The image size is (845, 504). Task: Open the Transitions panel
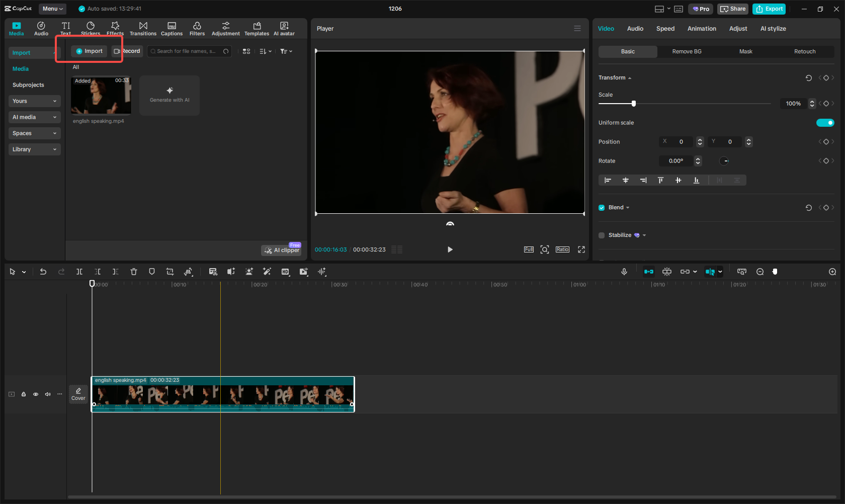tap(143, 28)
